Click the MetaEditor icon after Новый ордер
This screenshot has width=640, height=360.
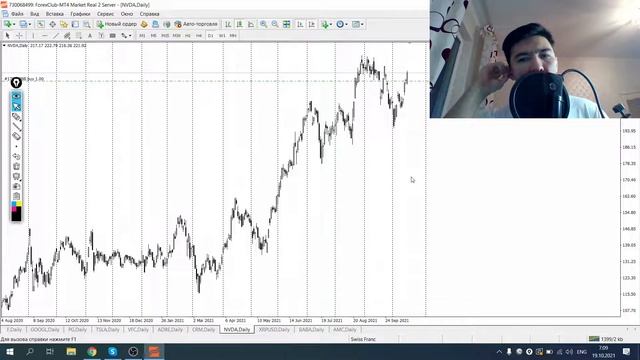click(144, 24)
